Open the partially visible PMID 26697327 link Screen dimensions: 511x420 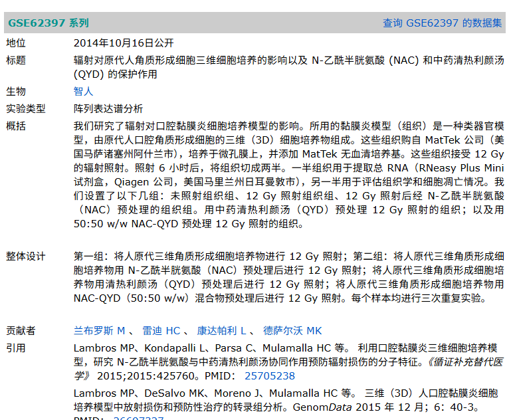(138, 418)
